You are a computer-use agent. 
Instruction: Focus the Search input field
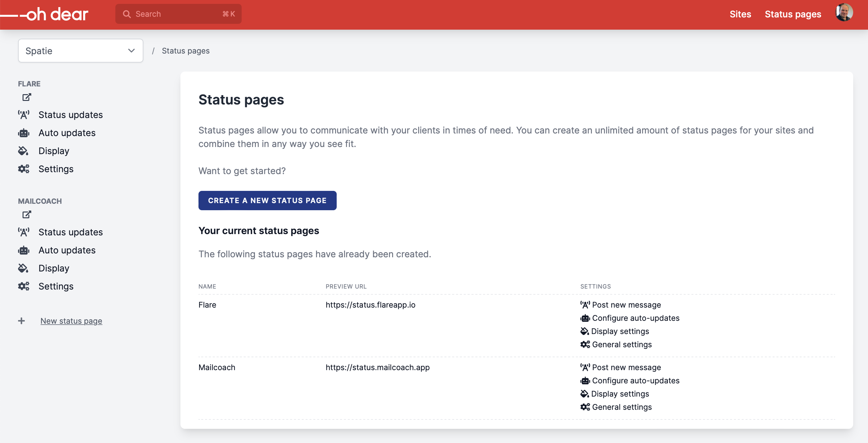178,14
